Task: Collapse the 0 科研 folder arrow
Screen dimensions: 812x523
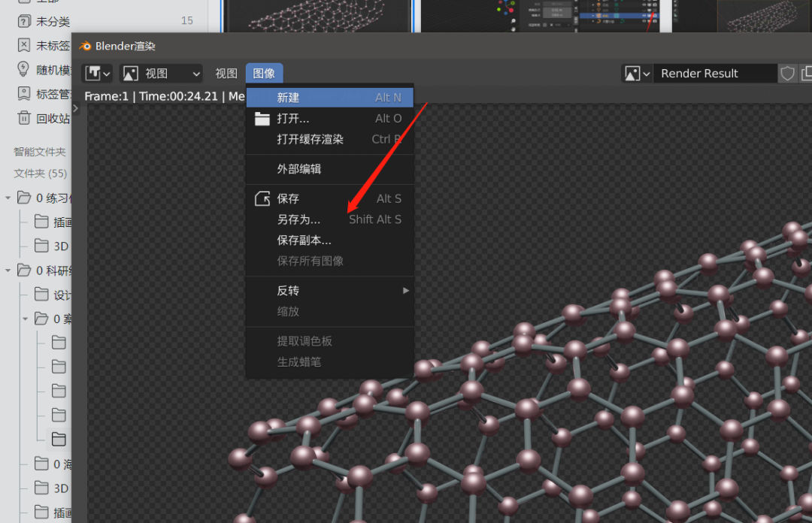Action: 8,271
